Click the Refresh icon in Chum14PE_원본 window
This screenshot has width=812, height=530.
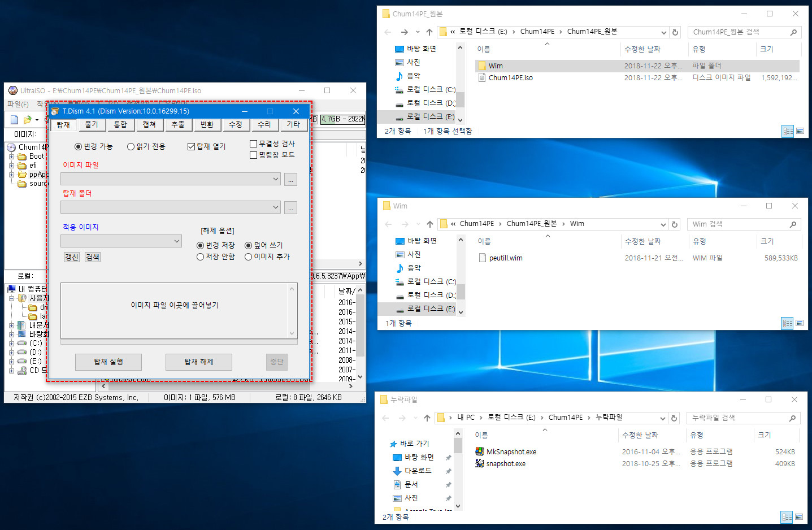pos(675,32)
